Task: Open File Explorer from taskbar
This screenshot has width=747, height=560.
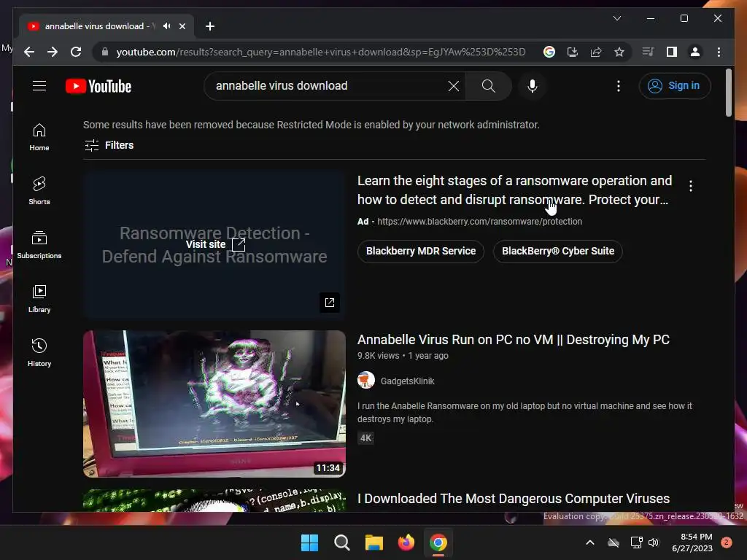Action: 374,542
